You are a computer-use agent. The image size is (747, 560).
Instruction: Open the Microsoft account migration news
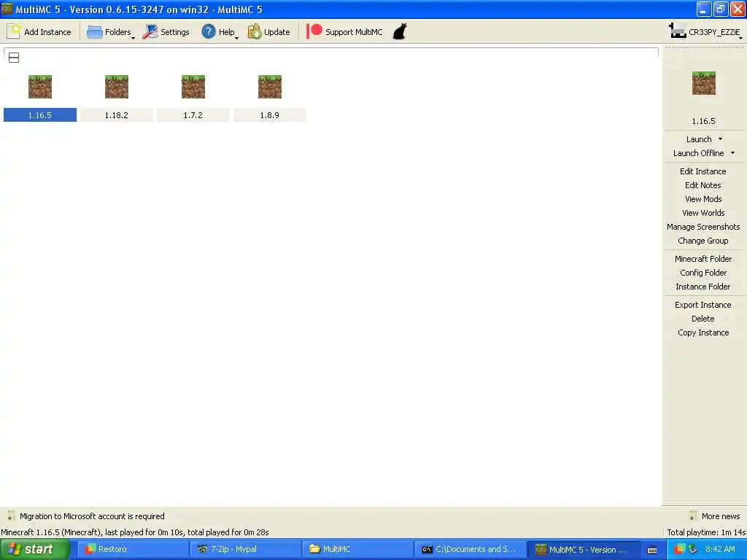tap(92, 516)
